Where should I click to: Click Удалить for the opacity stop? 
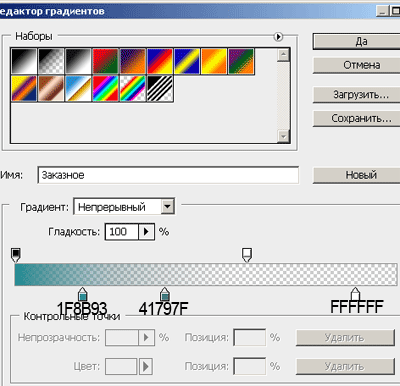pos(345,338)
